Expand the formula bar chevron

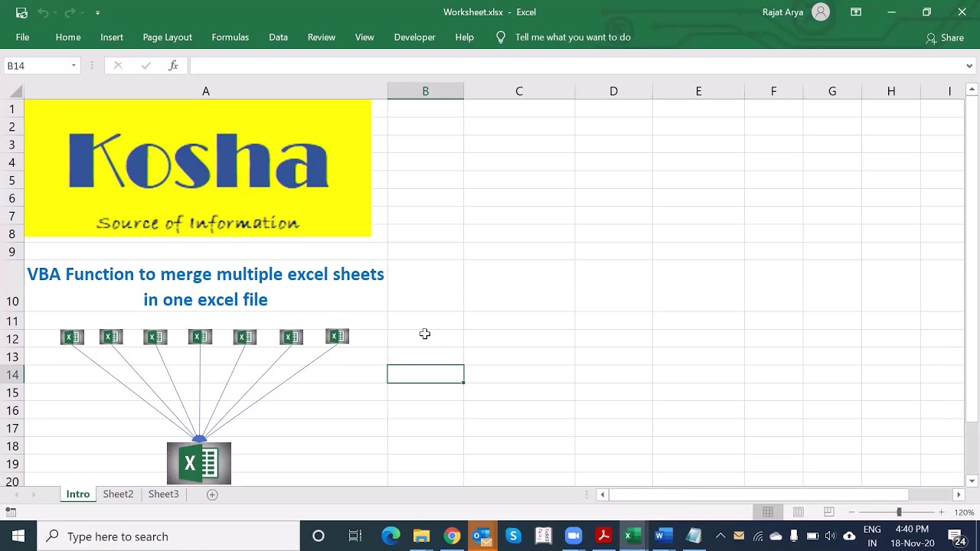pyautogui.click(x=969, y=66)
